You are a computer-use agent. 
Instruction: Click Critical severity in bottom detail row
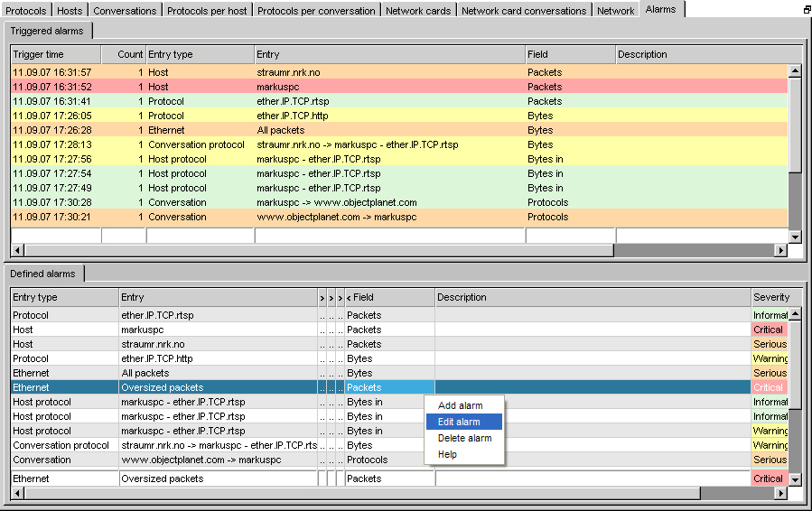[x=770, y=478]
